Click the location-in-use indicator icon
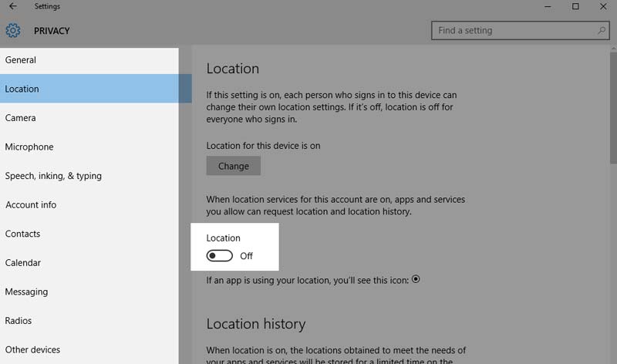This screenshot has width=617, height=364. point(416,279)
